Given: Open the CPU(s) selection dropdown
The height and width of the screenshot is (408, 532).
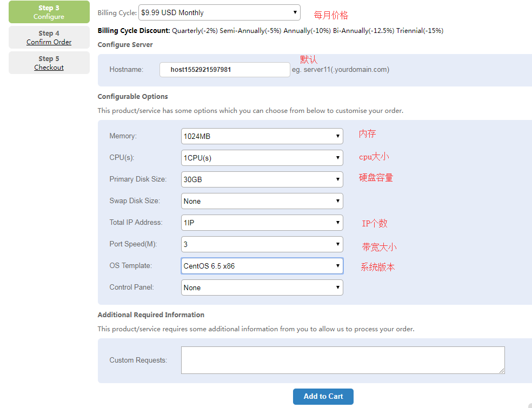Looking at the screenshot, I should click(x=262, y=158).
